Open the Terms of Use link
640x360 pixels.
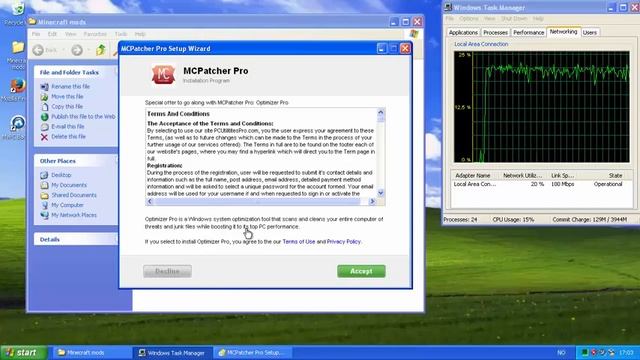pyautogui.click(x=299, y=242)
